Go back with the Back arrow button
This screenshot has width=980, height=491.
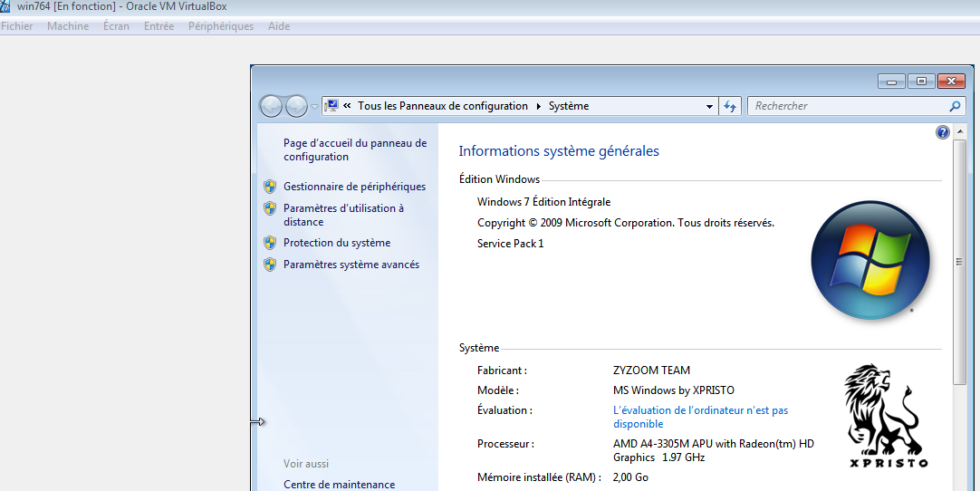point(271,106)
